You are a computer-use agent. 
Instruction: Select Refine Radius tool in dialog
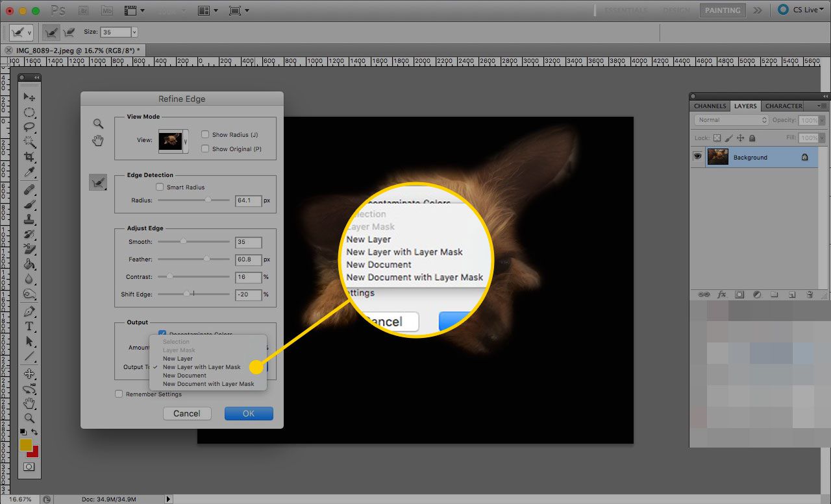pyautogui.click(x=97, y=183)
